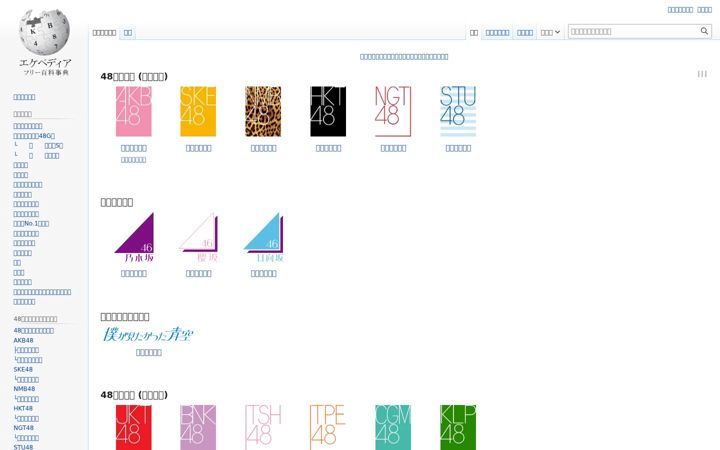Open the orange TPE48 logo
The image size is (720, 450).
click(328, 427)
